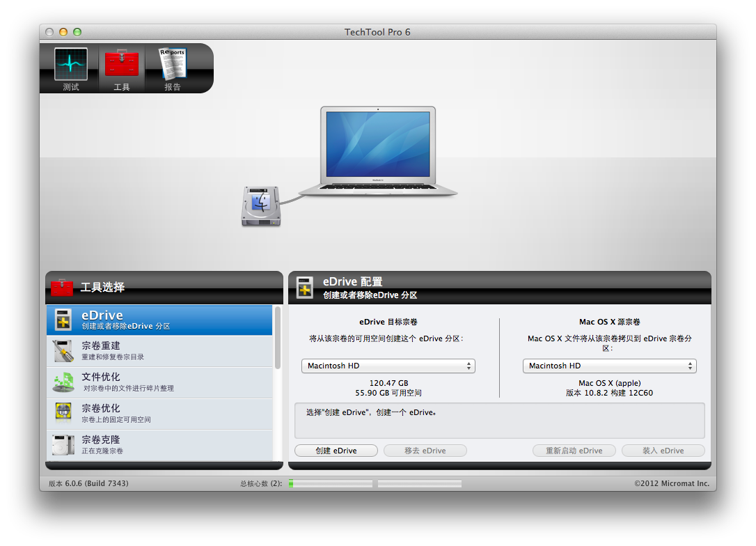756x546 pixels.
Task: Select 宗卷克隆 volume cloning row
Action: coord(159,445)
